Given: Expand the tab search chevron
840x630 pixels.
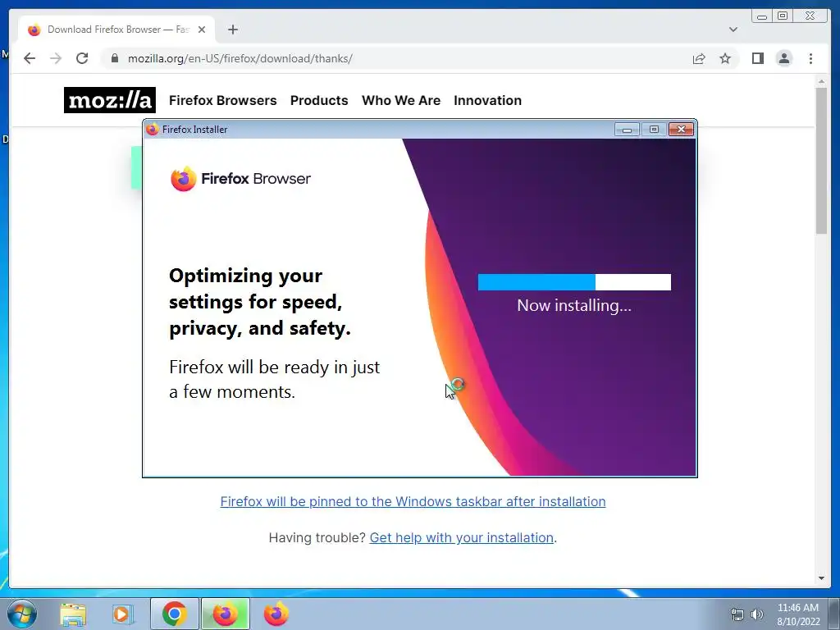Looking at the screenshot, I should pos(733,30).
